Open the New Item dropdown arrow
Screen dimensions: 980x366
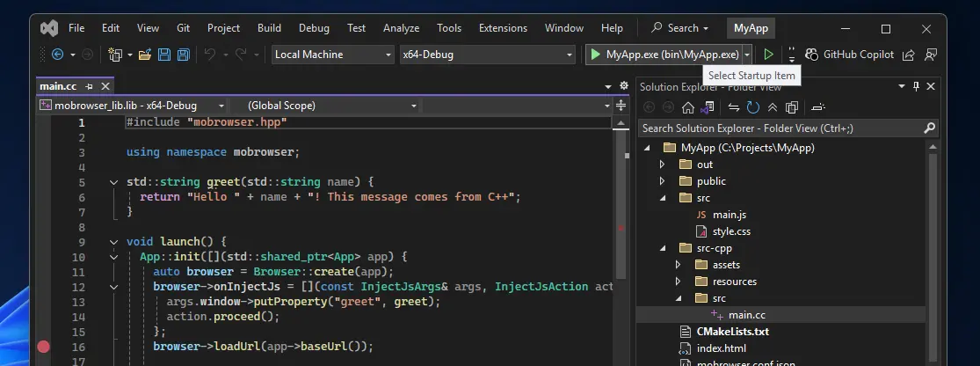(130, 55)
